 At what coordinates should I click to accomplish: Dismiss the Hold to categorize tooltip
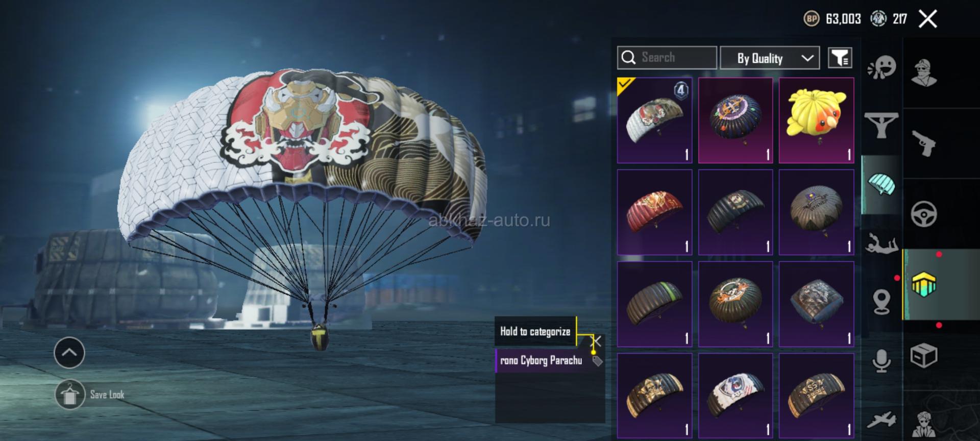point(596,340)
